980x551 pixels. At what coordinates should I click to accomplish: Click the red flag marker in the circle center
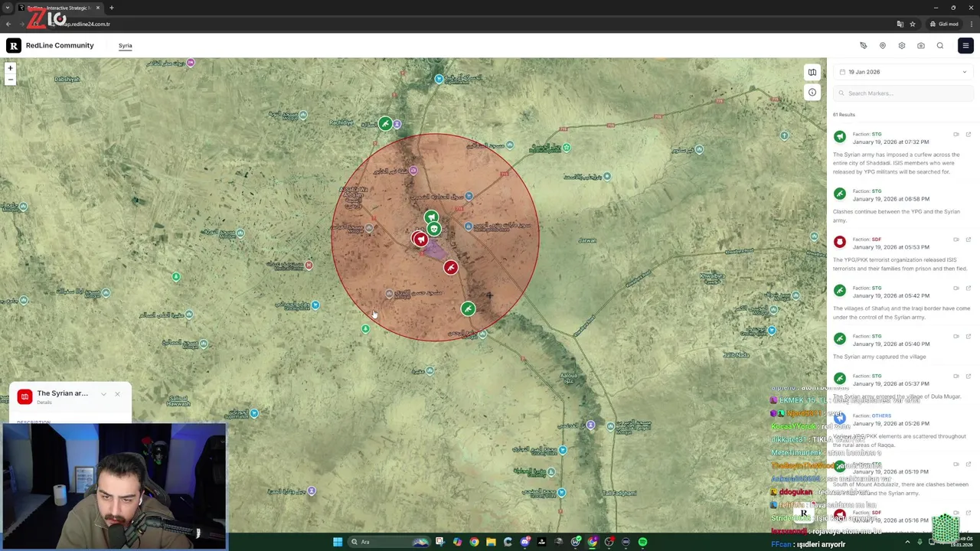(420, 240)
